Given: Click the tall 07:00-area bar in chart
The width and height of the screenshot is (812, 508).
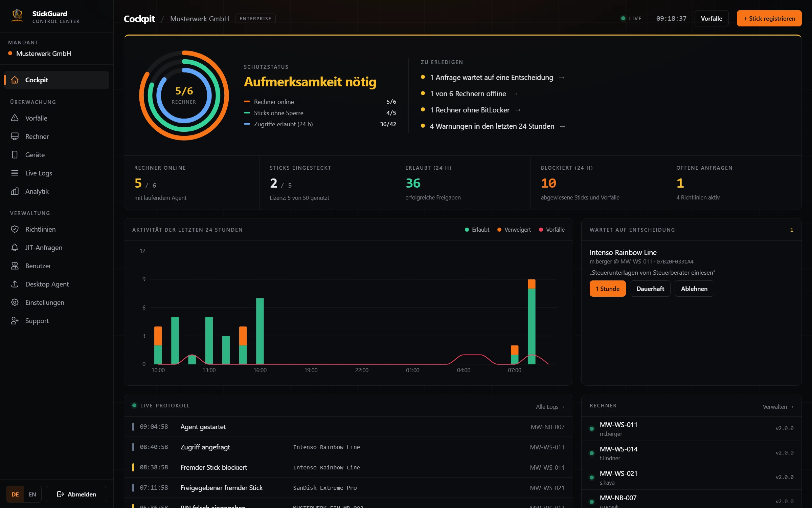Looking at the screenshot, I should [532, 322].
